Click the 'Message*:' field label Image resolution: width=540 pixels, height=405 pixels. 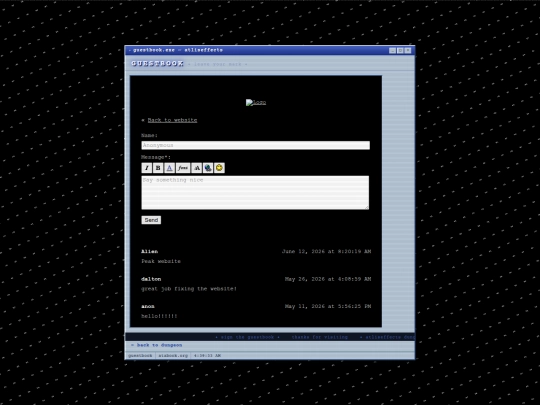pyautogui.click(x=156, y=157)
